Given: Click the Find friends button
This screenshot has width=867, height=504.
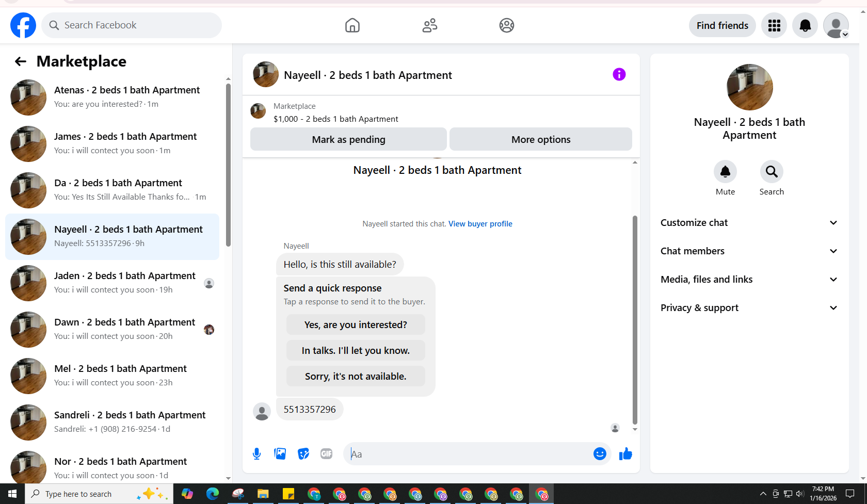Looking at the screenshot, I should point(723,25).
